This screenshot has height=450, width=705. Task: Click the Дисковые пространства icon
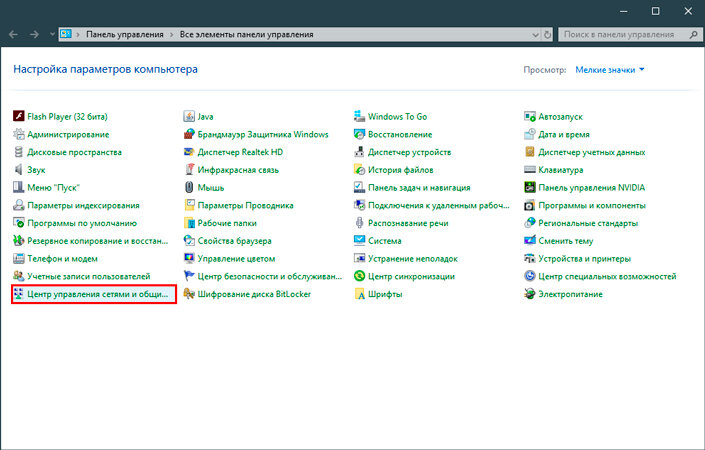point(18,152)
